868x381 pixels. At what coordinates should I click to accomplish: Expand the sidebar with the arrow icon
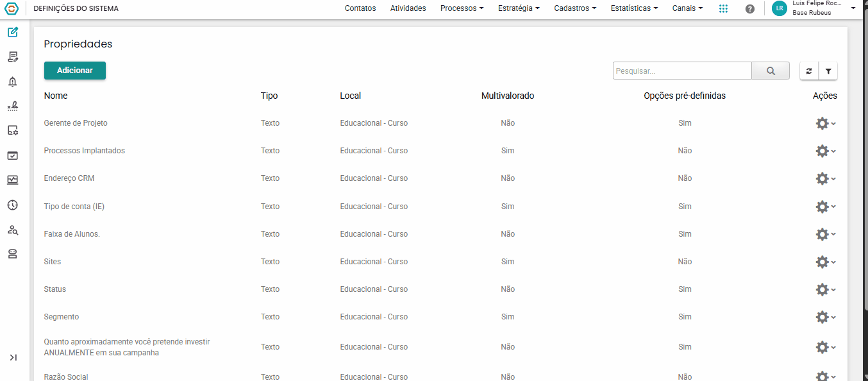pos(13,357)
